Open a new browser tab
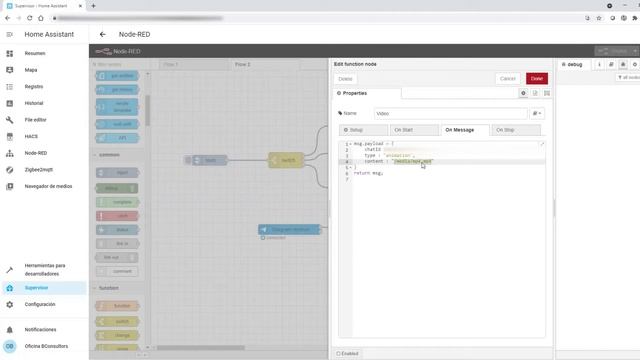This screenshot has height=360, width=640. click(93, 6)
